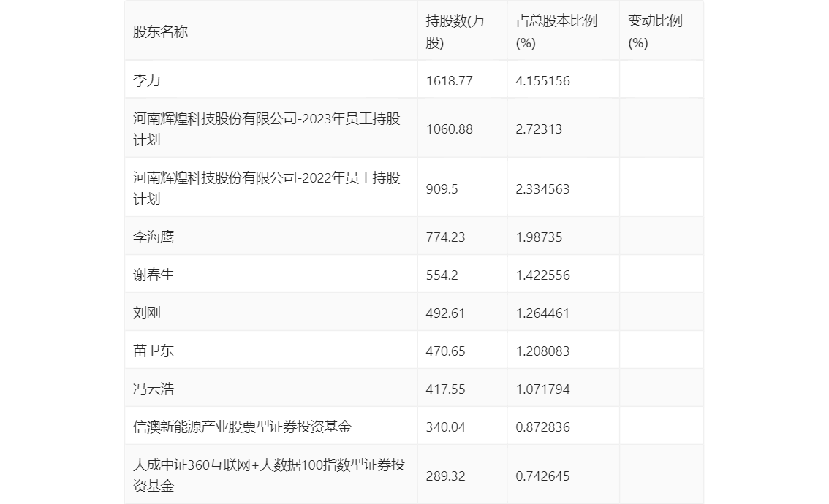Select the value 470.65
Screen dimensions: 829x504
(445, 351)
